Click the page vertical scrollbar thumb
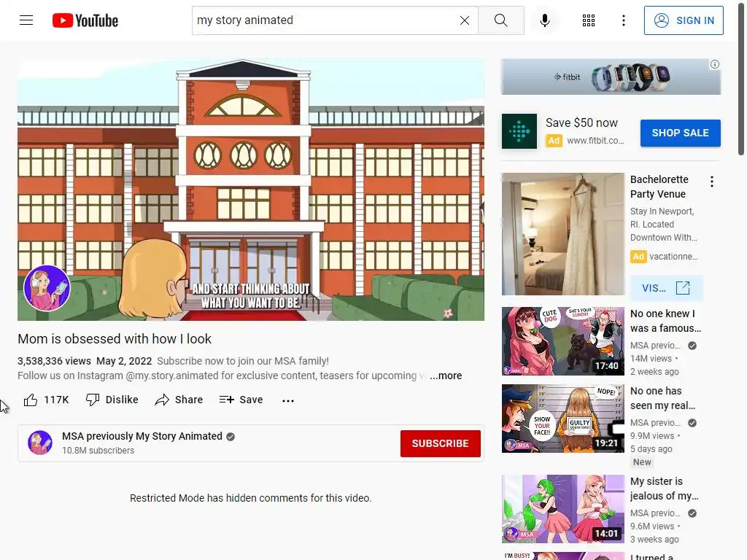The image size is (747, 560). [x=741, y=79]
